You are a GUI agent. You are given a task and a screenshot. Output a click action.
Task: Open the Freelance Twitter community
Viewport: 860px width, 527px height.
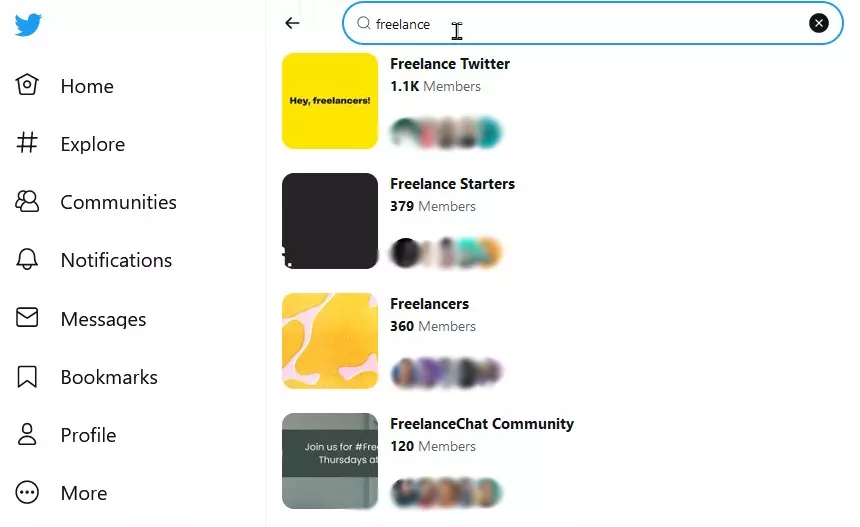point(450,64)
